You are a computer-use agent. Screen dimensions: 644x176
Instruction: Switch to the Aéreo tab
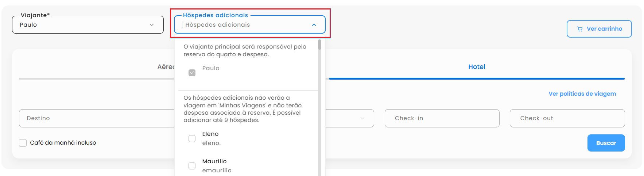pos(166,67)
